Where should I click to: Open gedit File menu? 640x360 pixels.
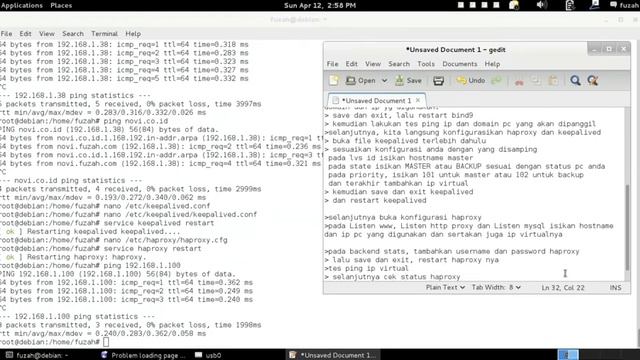[332, 64]
